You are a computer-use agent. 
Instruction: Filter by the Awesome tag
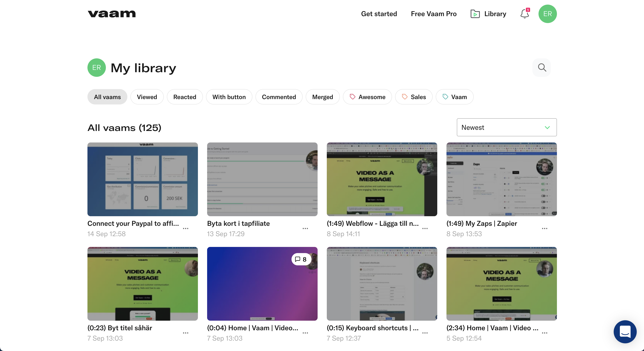pos(367,97)
